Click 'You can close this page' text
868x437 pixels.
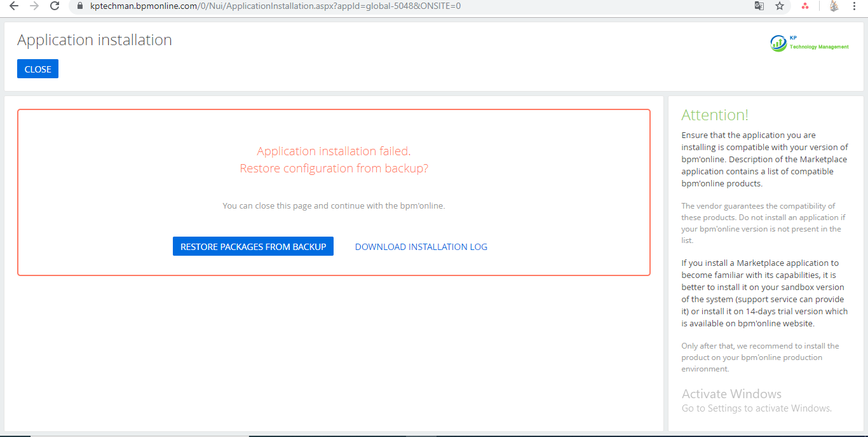(334, 206)
